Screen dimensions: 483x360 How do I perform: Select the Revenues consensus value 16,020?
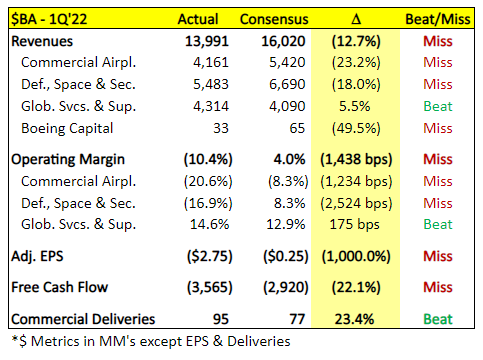coord(283,41)
